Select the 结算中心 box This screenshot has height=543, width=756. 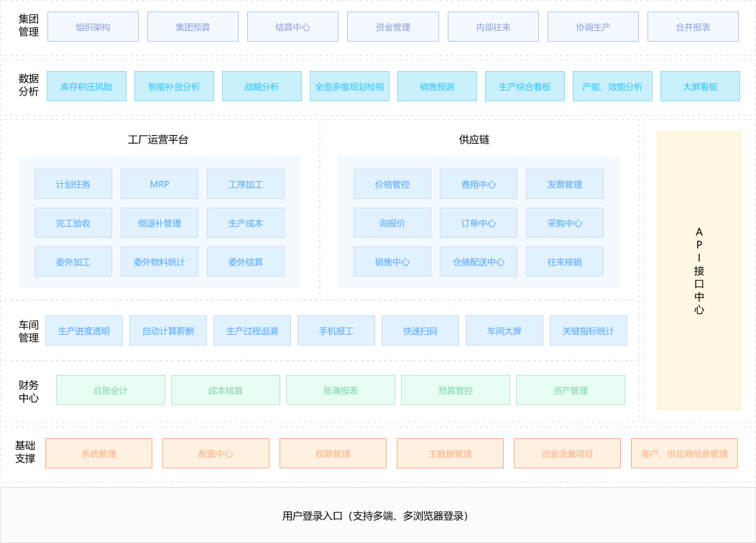tap(292, 27)
